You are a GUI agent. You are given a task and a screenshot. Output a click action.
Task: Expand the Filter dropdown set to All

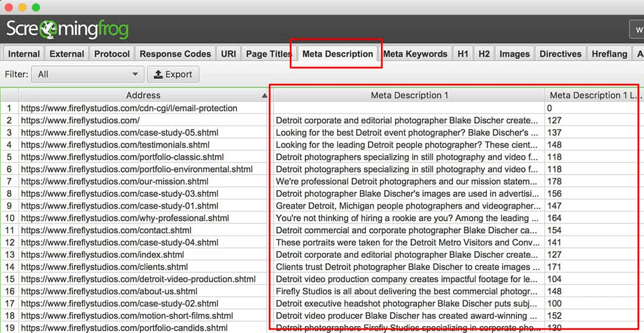coord(88,74)
